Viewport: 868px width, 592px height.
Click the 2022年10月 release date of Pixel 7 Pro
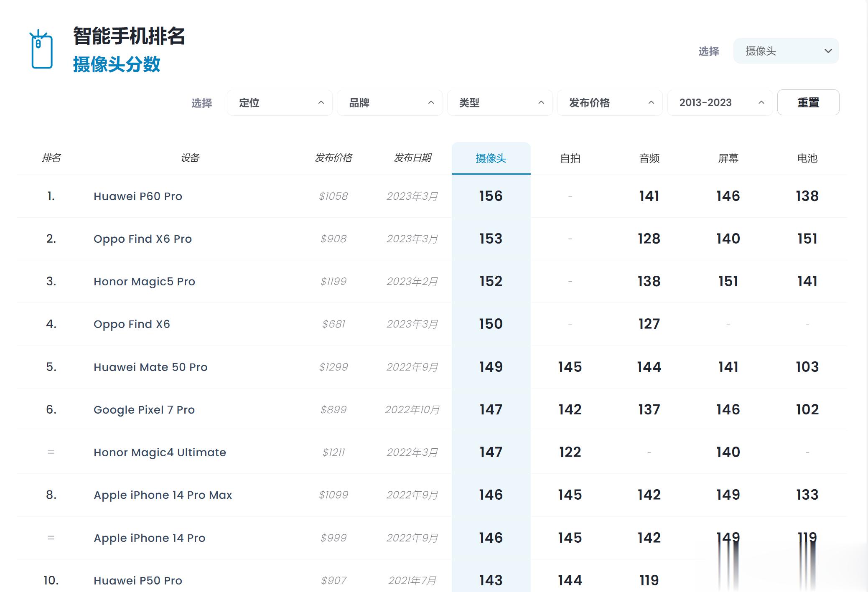point(412,410)
